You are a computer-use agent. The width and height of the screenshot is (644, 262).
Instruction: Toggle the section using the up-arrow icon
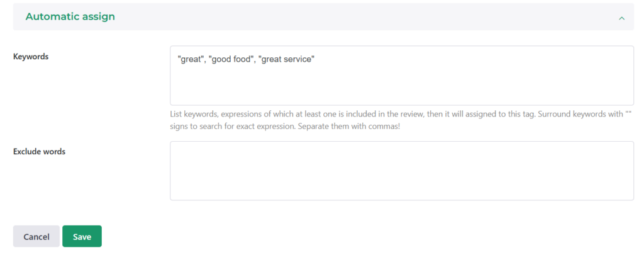click(x=621, y=18)
